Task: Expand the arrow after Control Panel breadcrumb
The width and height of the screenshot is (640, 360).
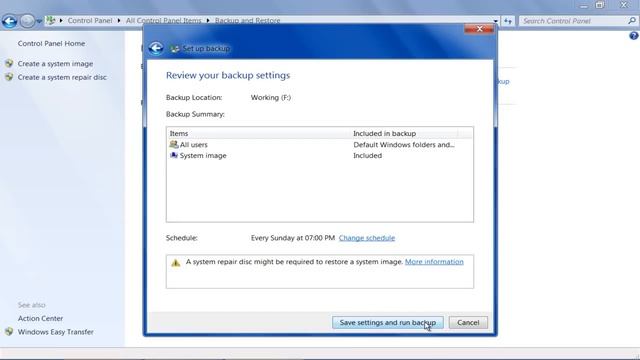Action: [x=119, y=20]
